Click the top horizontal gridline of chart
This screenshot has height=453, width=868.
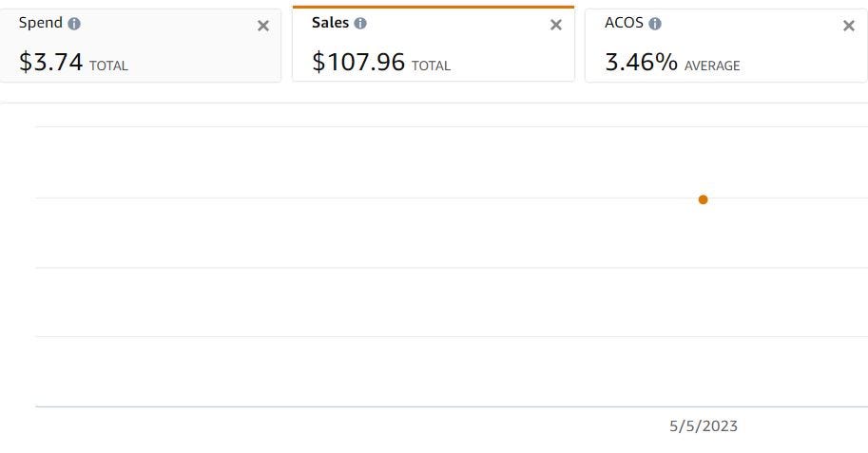[380, 126]
